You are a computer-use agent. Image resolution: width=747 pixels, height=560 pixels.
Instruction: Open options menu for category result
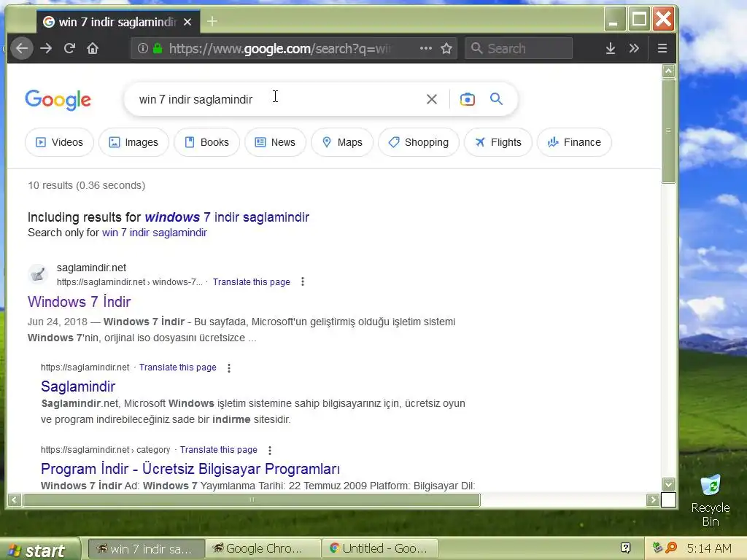tap(270, 450)
